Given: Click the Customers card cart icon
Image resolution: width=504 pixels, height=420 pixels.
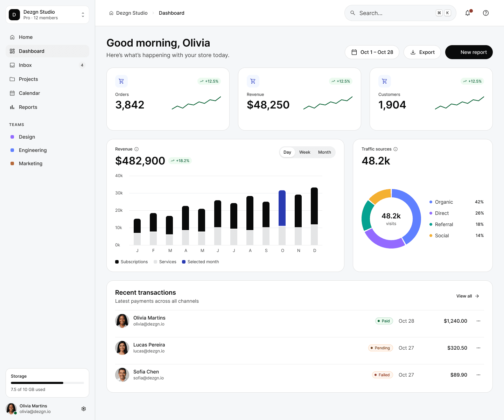Looking at the screenshot, I should coord(385,81).
